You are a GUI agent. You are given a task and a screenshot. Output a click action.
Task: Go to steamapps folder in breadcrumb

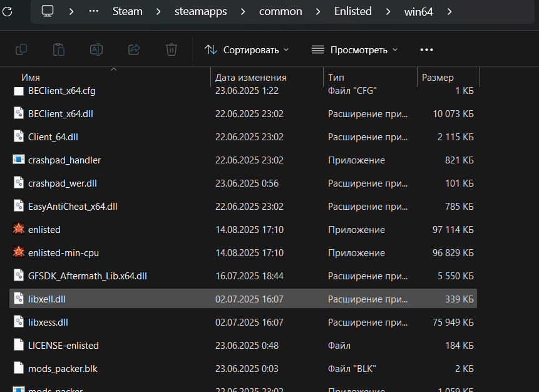pyautogui.click(x=201, y=11)
